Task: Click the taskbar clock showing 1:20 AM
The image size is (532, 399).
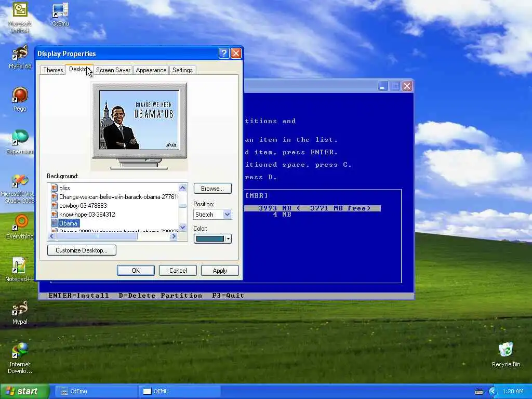Action: 513,391
